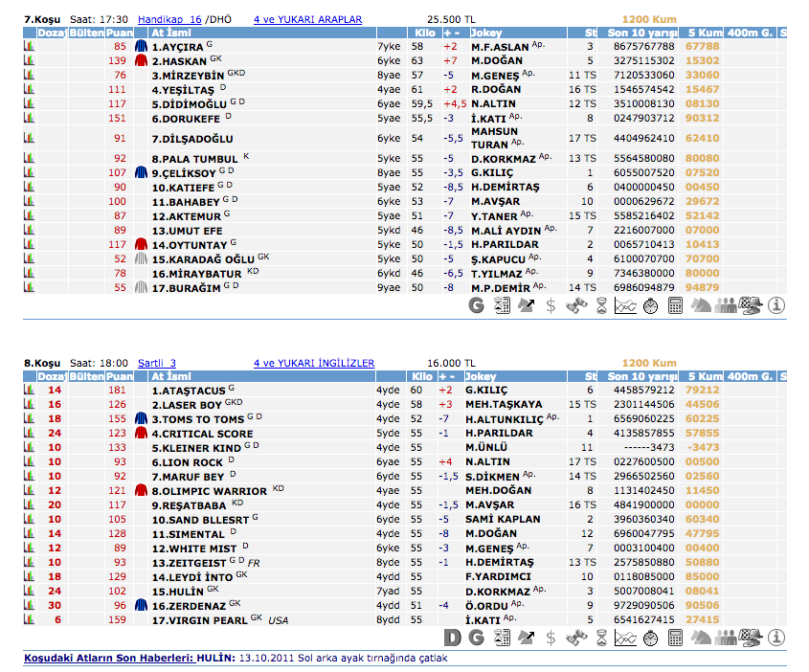This screenshot has height=672, width=809.
Task: Click the binoculars icon under race 7
Action: [576, 306]
